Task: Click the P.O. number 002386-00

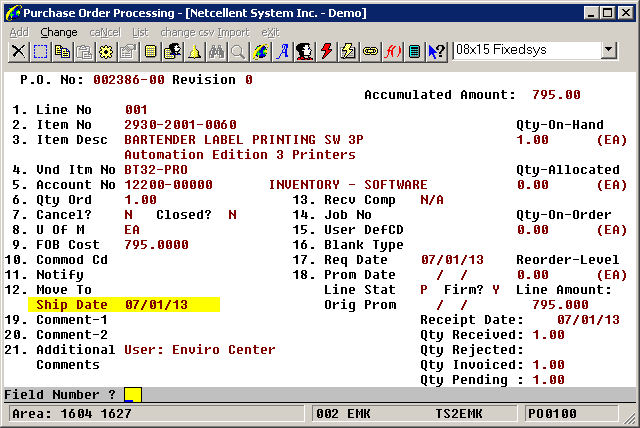Action: [x=129, y=80]
